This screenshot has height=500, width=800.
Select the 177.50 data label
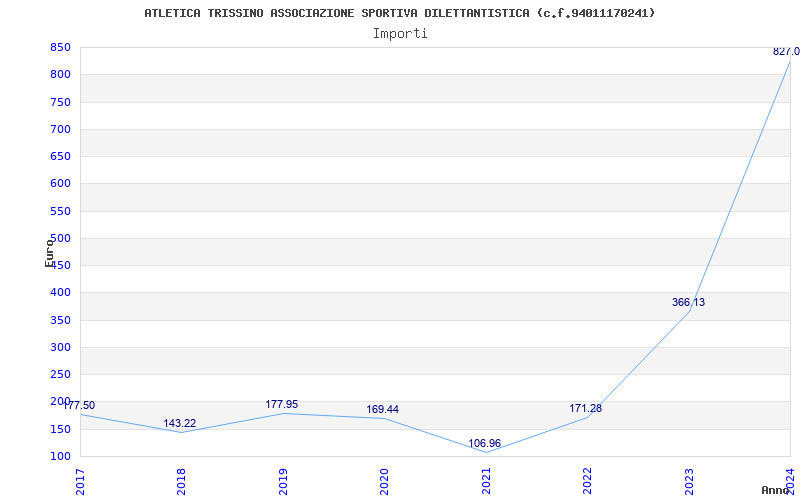79,406
